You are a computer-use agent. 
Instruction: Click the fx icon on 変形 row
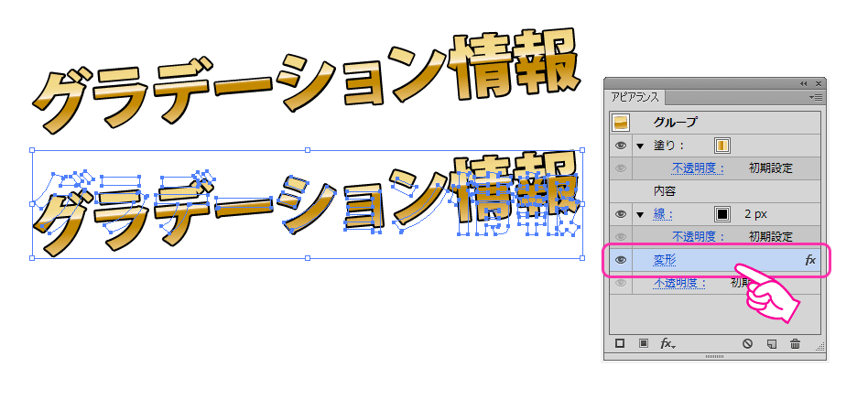[809, 260]
